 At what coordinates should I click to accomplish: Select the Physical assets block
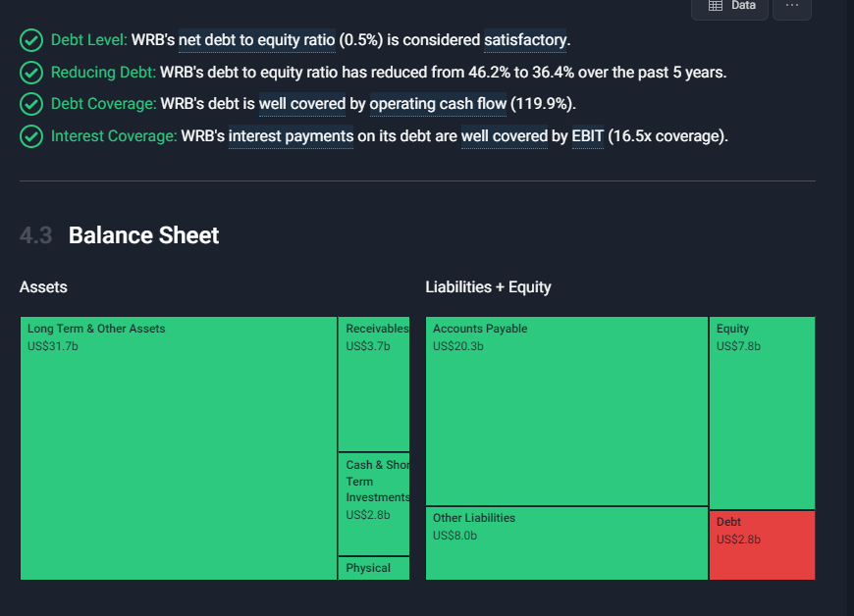click(374, 568)
